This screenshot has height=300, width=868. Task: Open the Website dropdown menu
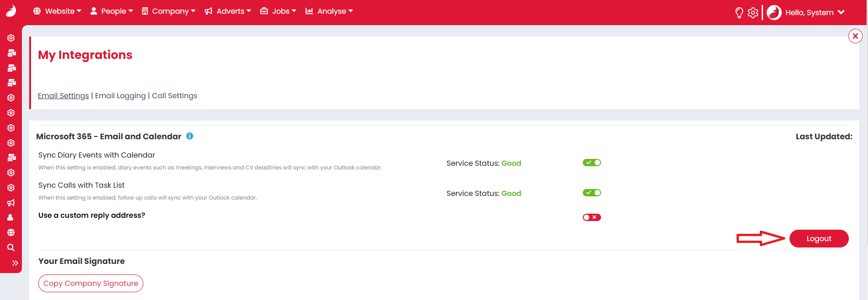[57, 11]
